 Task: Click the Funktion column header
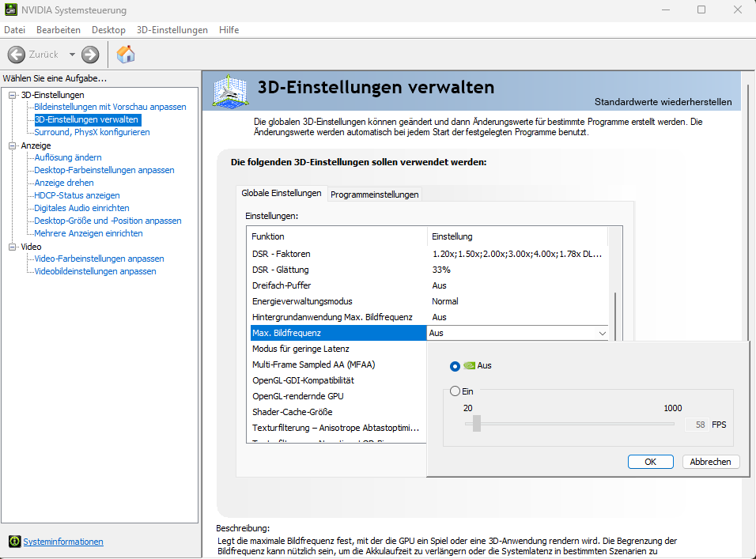(x=339, y=236)
